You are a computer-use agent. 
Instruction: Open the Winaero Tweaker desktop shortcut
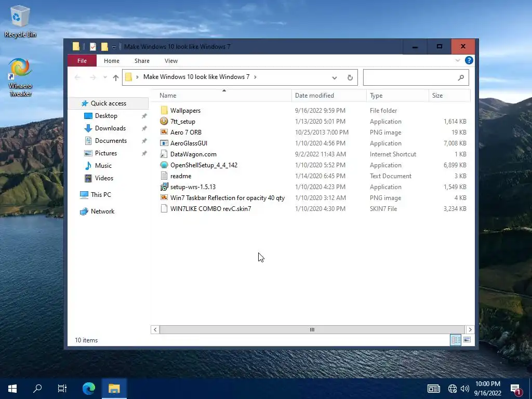coord(20,77)
